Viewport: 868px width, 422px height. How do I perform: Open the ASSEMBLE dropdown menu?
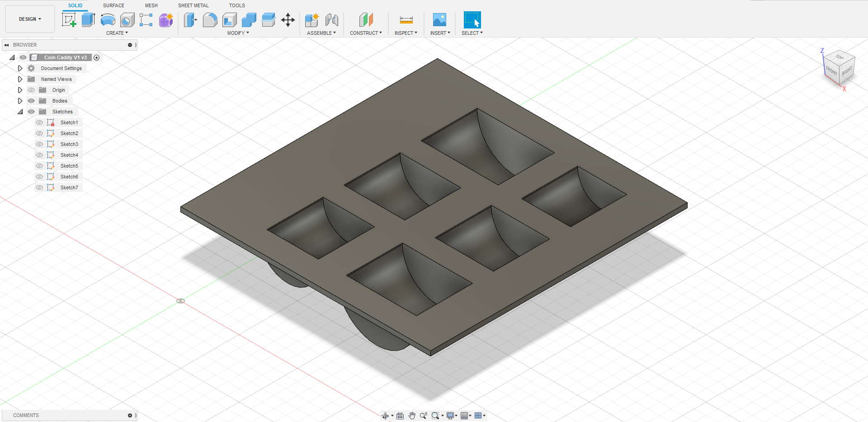tap(321, 33)
